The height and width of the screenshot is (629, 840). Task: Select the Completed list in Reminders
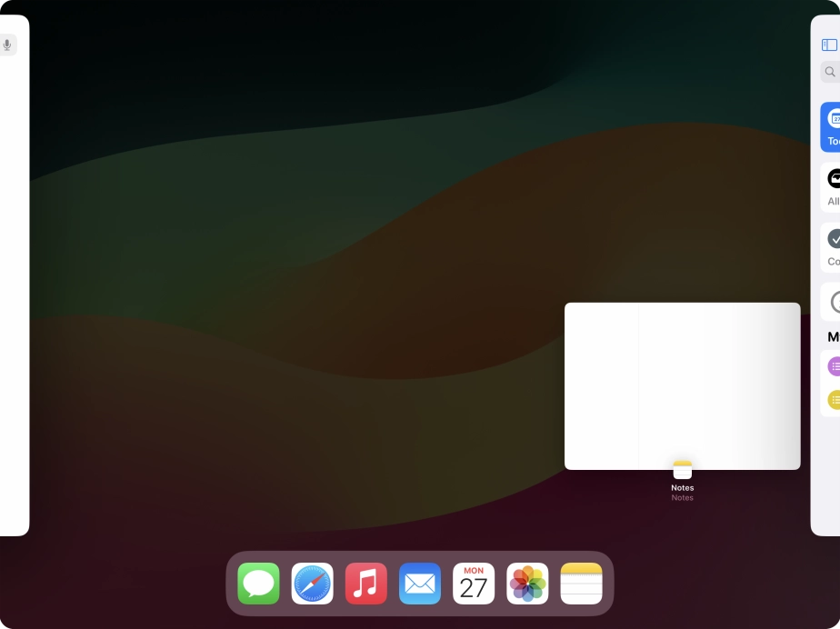point(830,247)
